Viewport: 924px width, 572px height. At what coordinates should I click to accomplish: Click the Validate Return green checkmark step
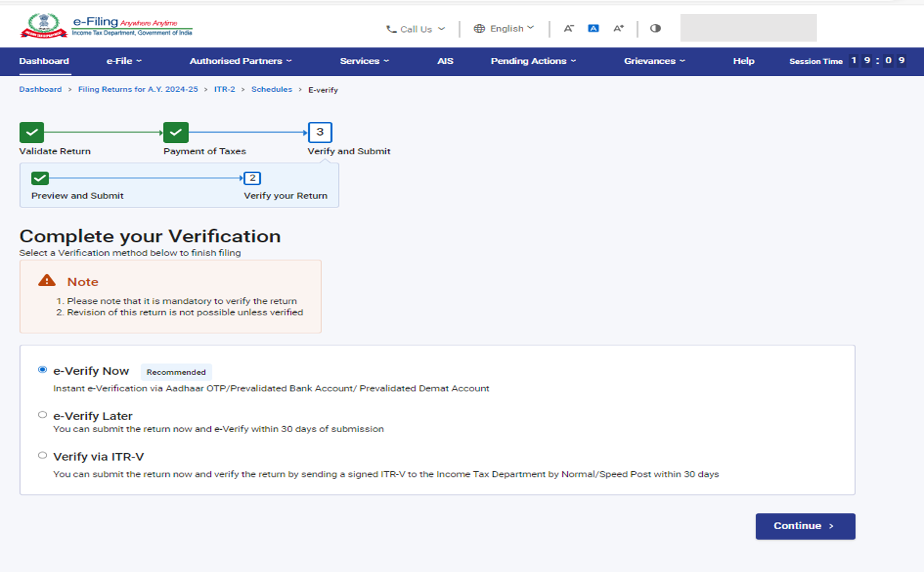[31, 132]
